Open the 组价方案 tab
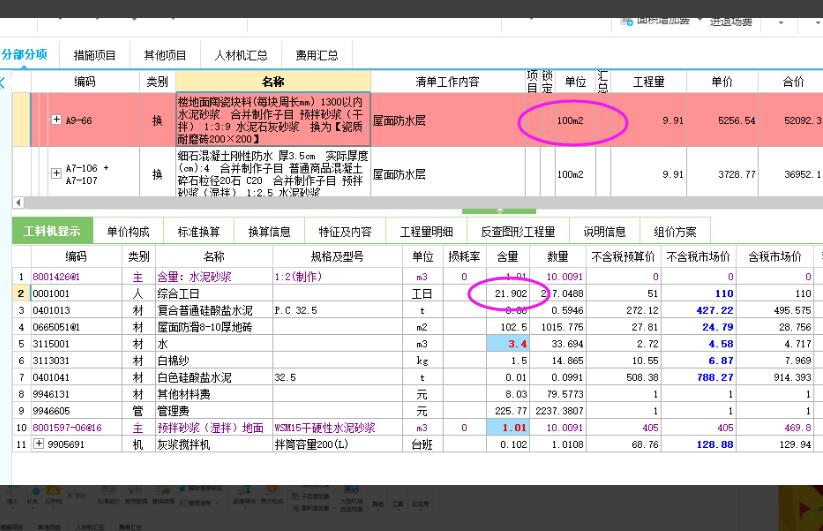Viewport: 823px width, 531px height. [x=675, y=231]
